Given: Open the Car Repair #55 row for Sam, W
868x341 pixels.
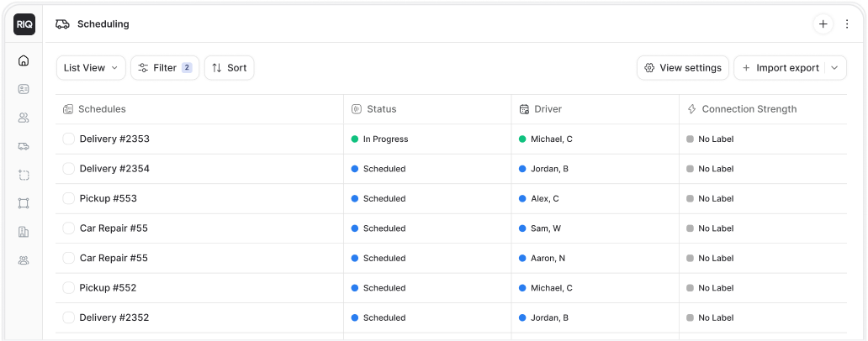Looking at the screenshot, I should point(114,228).
